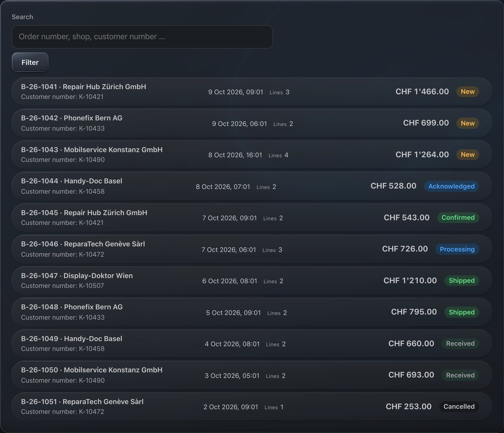Open order B-26-1051 ReparaTech Genève Sàrl
Viewport: 504px width, 433px height.
252,407
